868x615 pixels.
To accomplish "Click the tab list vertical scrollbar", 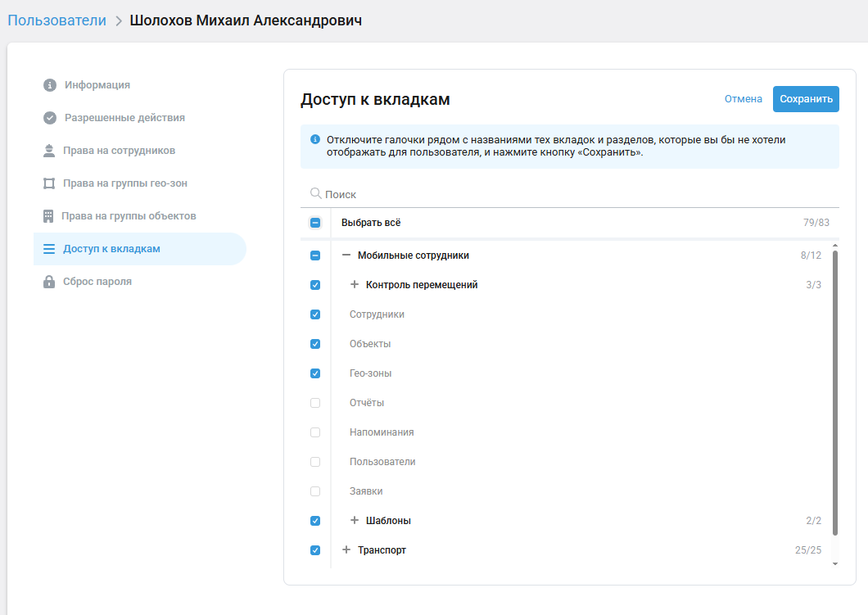I will [835, 393].
